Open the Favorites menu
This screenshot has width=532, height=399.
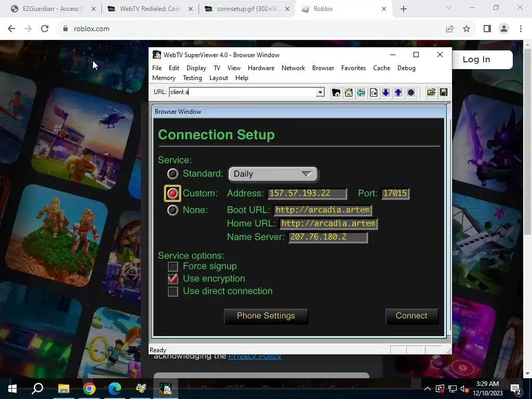tap(353, 68)
